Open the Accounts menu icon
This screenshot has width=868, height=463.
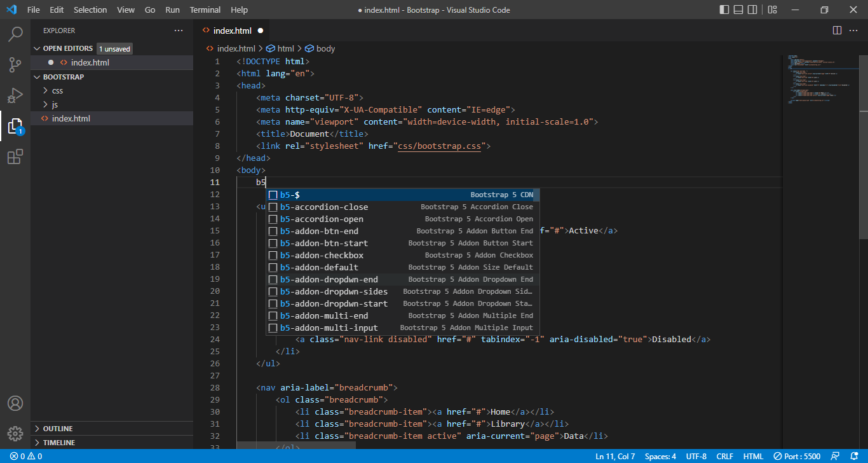click(15, 403)
